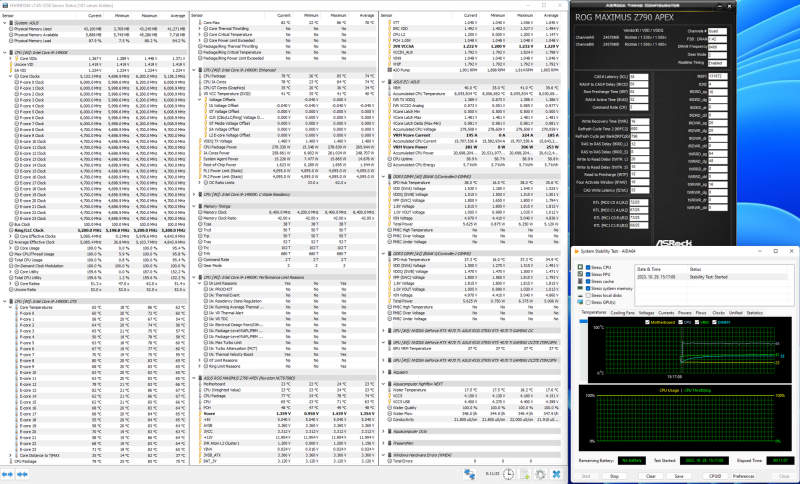This screenshot has width=800, height=484.
Task: Click Clear button in AIDA64
Action: pyautogui.click(x=651, y=476)
